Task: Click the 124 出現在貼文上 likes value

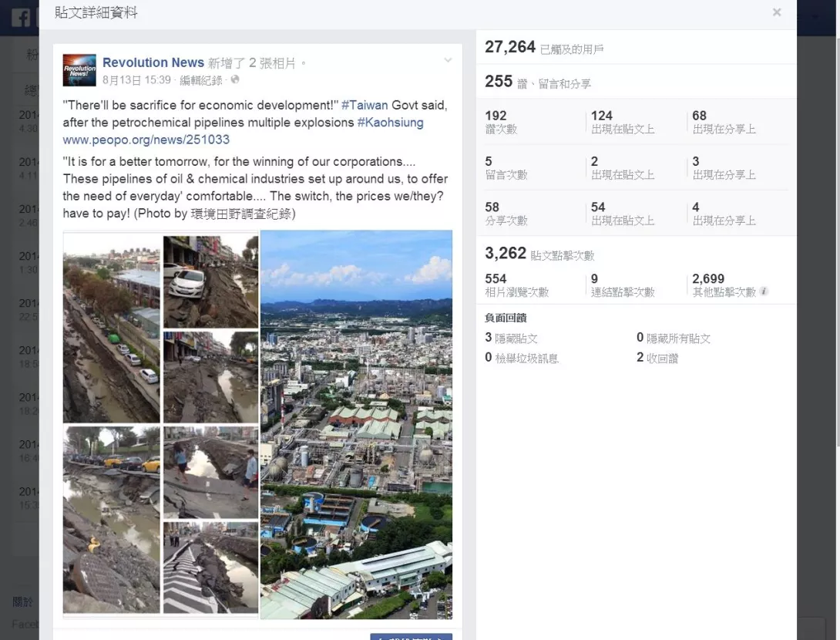Action: (623, 122)
